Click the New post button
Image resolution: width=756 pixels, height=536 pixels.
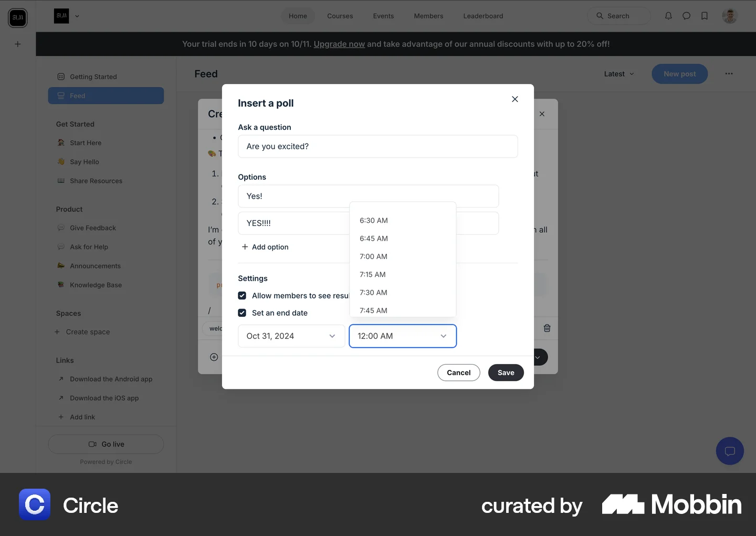(680, 74)
